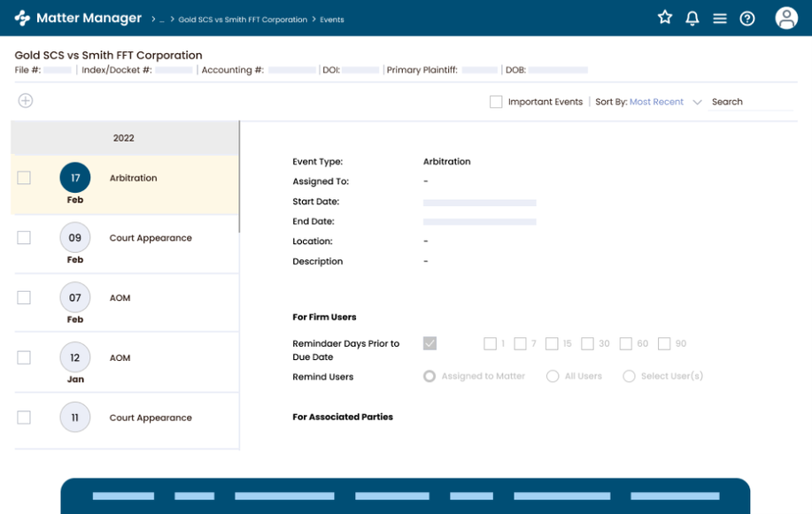
Task: Select the 09 Feb date circle
Action: pos(75,238)
